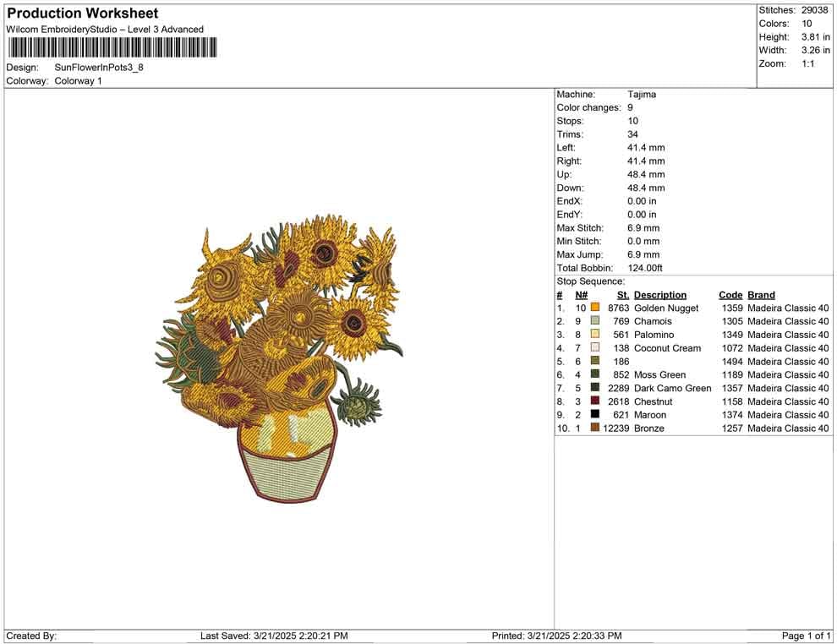Click 'Wilcom EmbroideryStudio – Level 3 Advanced' text
The height and width of the screenshot is (644, 837).
tap(105, 30)
